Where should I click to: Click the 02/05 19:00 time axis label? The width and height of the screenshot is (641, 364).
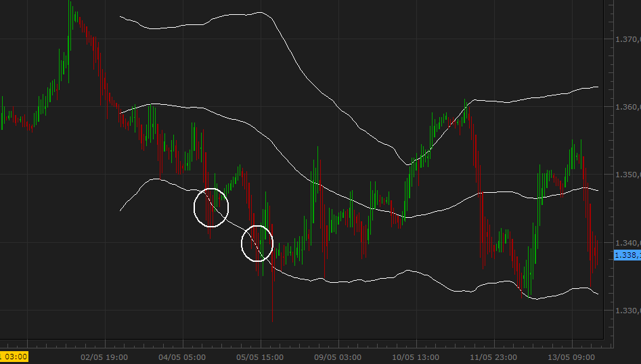tap(104, 357)
